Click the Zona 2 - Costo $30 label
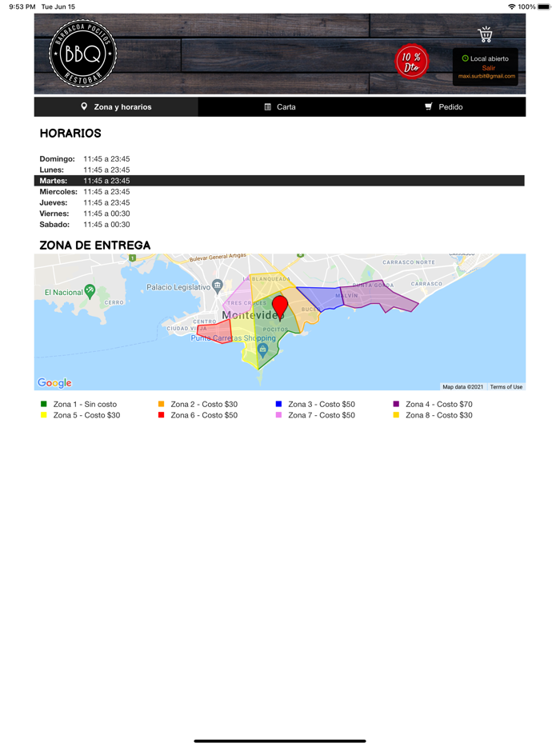Image resolution: width=560 pixels, height=747 pixels. coord(204,404)
